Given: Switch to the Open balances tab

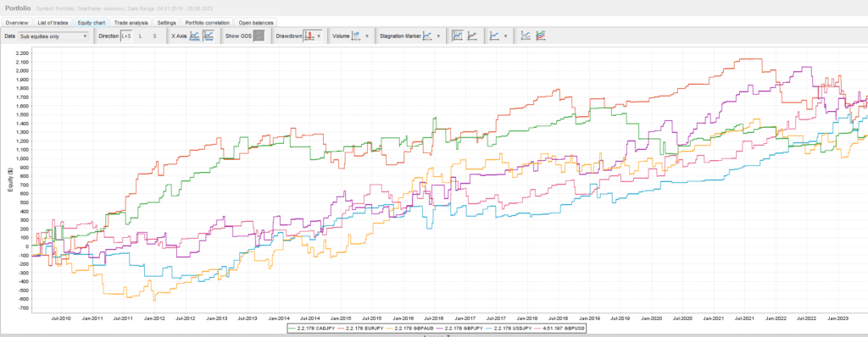Looking at the screenshot, I should point(255,23).
